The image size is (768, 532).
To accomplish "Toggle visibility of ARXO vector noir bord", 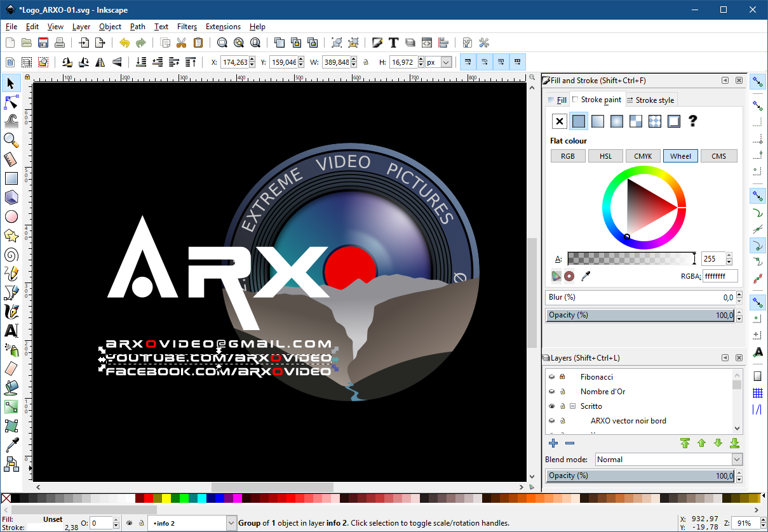I will (x=551, y=421).
